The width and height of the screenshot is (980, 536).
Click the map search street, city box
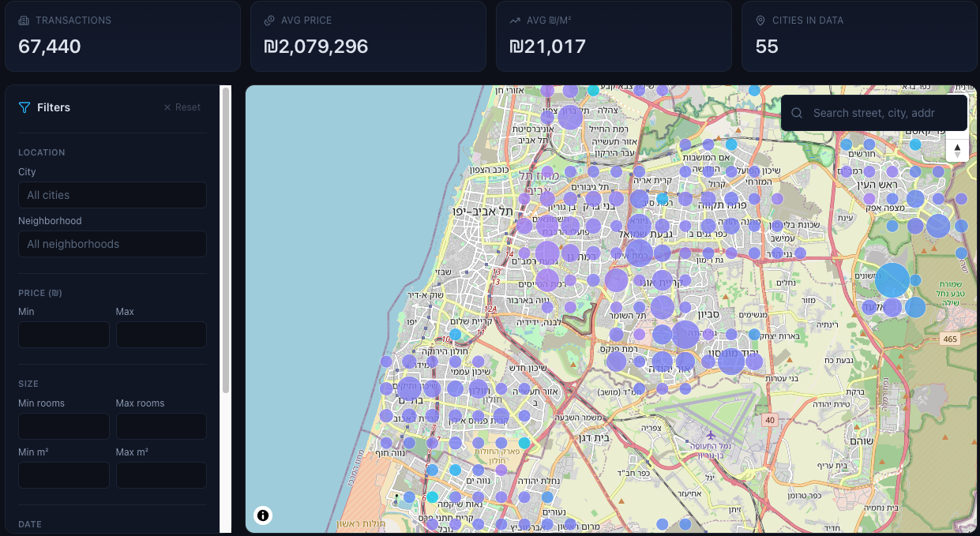874,113
